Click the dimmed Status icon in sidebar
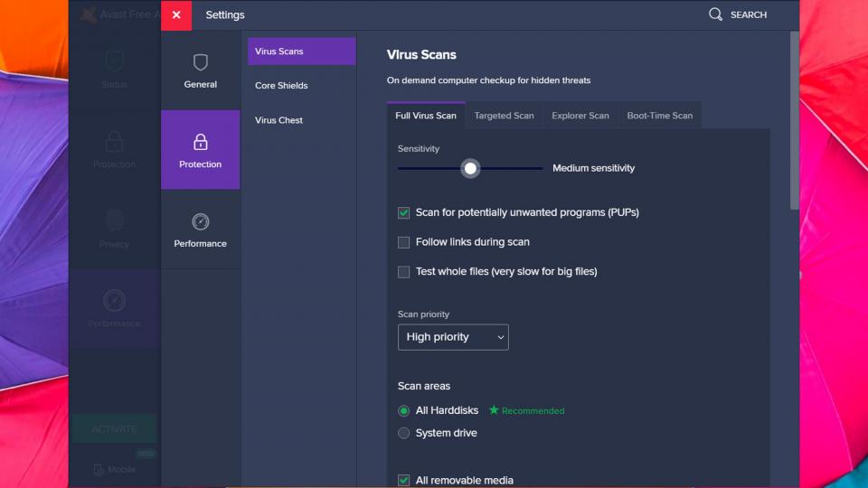This screenshot has height=488, width=868. coord(114,61)
